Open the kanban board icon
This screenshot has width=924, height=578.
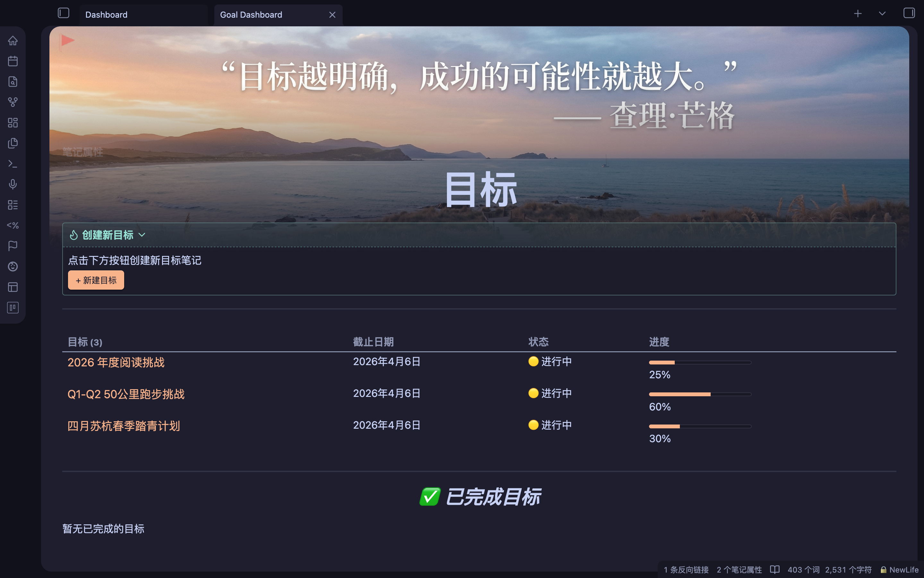coord(13,308)
